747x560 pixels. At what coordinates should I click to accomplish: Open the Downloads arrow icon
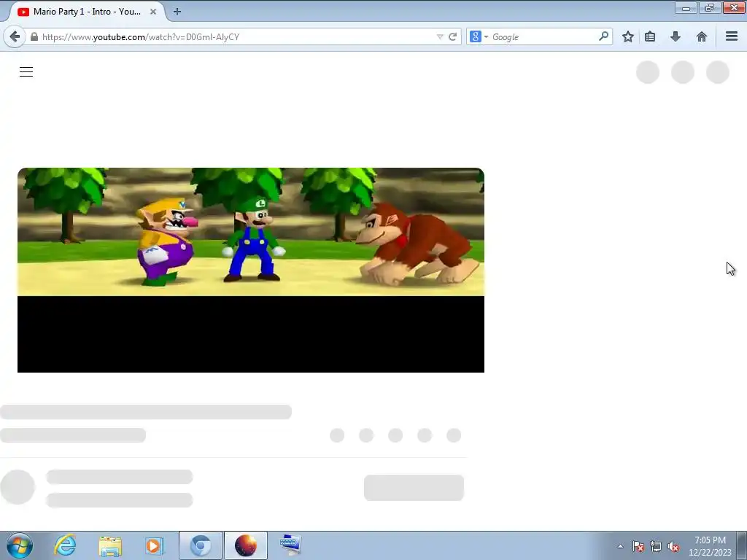coord(675,36)
